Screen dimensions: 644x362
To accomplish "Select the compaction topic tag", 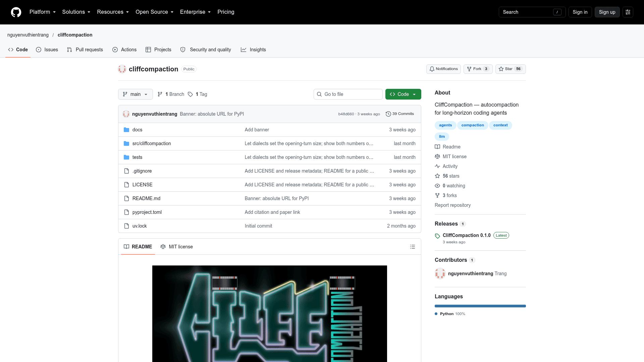I will click(x=473, y=125).
